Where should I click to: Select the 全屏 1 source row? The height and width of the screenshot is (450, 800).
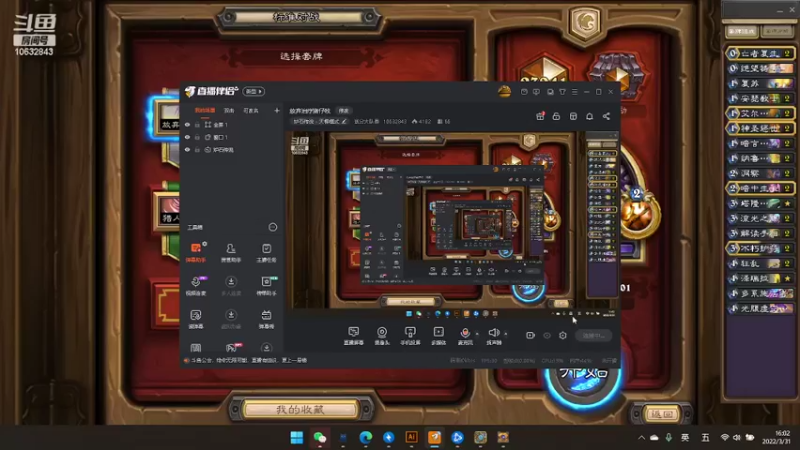[x=232, y=124]
